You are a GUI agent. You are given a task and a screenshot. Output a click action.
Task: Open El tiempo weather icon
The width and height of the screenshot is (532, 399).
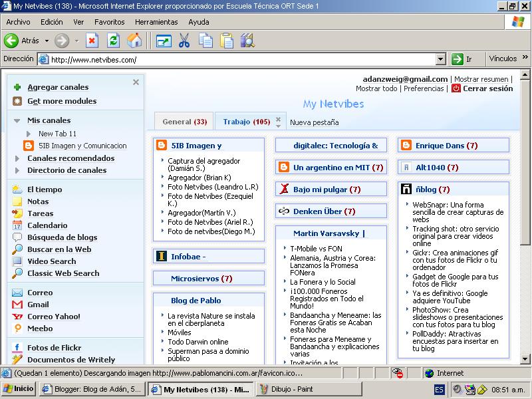17,190
